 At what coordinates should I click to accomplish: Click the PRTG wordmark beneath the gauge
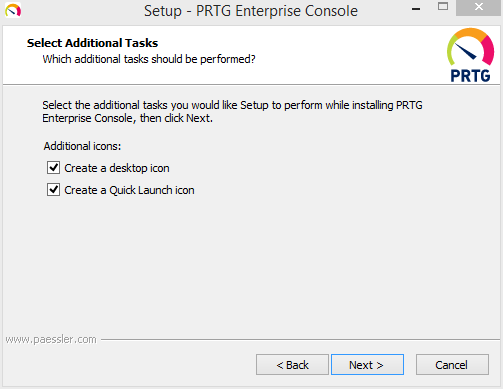tap(470, 76)
